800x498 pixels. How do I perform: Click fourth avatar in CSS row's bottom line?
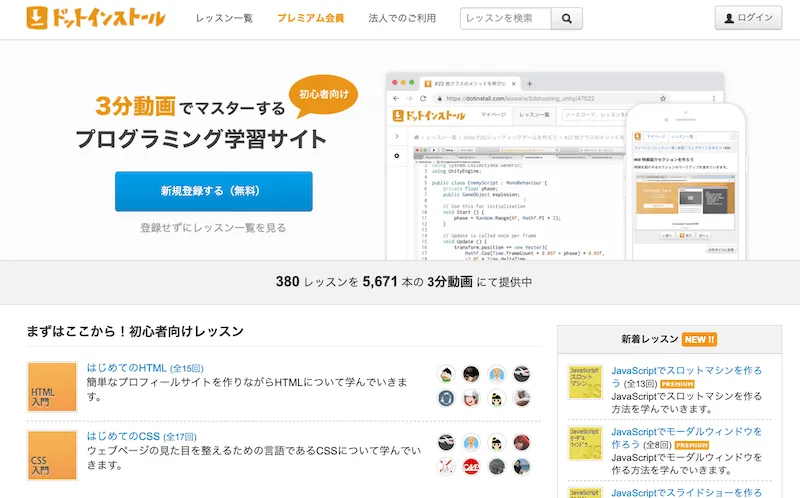(x=521, y=466)
